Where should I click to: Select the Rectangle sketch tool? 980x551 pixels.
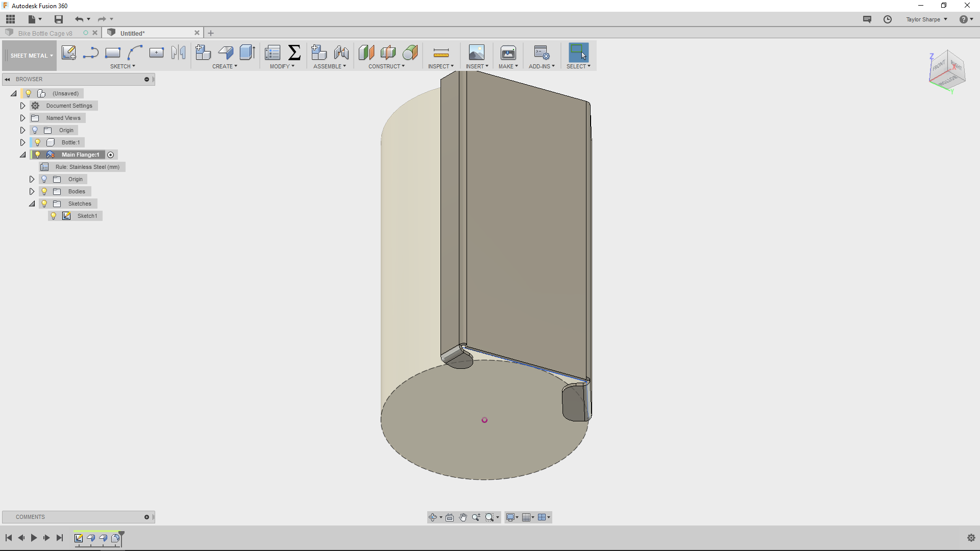113,53
